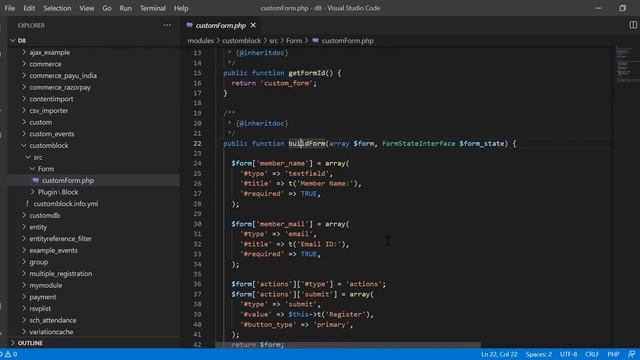Screen dimensions: 640x360
Task: Expand the Plugin\Block folder
Action: pos(32,192)
